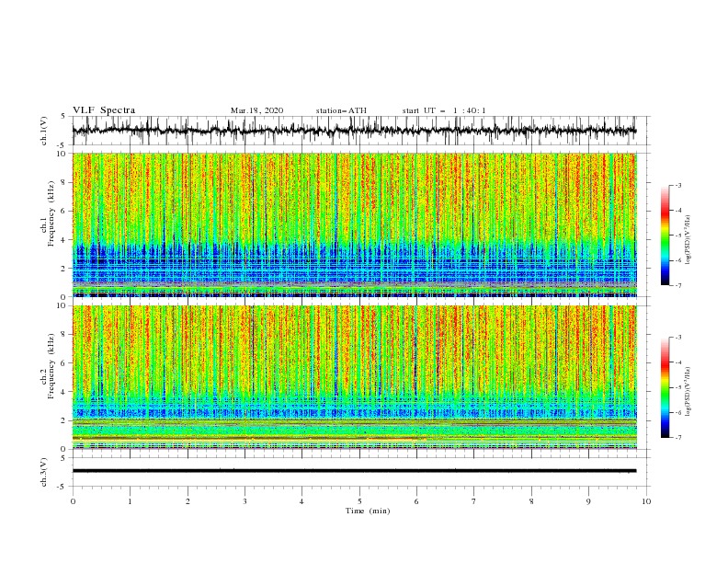Screen dimensions: 728x563
Task: Click the time axis tick label "2"
Action: point(188,501)
